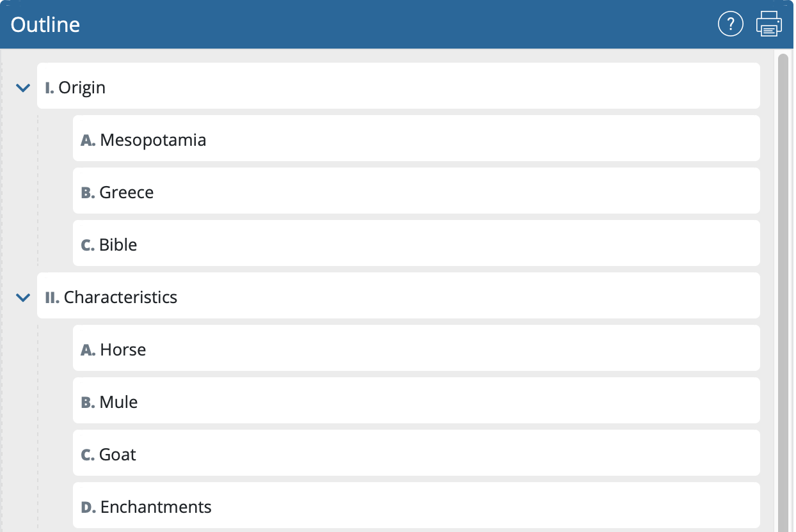Click the vertical scrollbar thumb
This screenshot has width=796, height=532.
(x=783, y=288)
